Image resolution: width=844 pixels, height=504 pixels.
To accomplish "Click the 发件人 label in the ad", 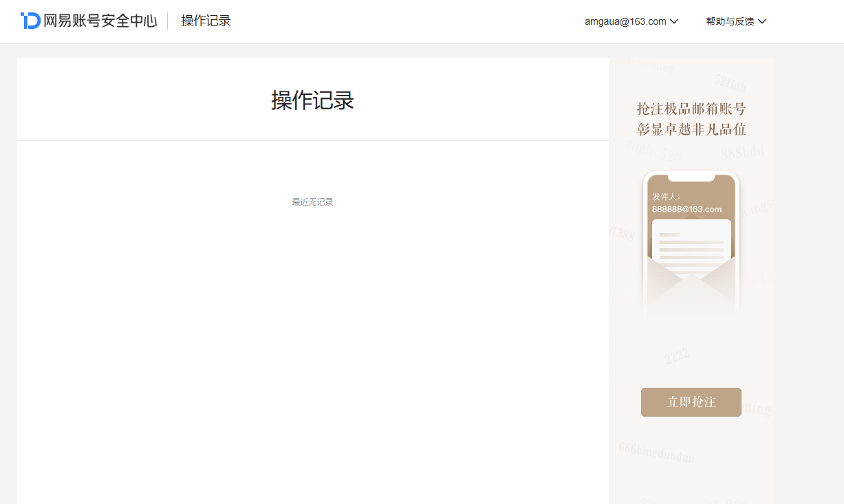I will click(x=667, y=197).
